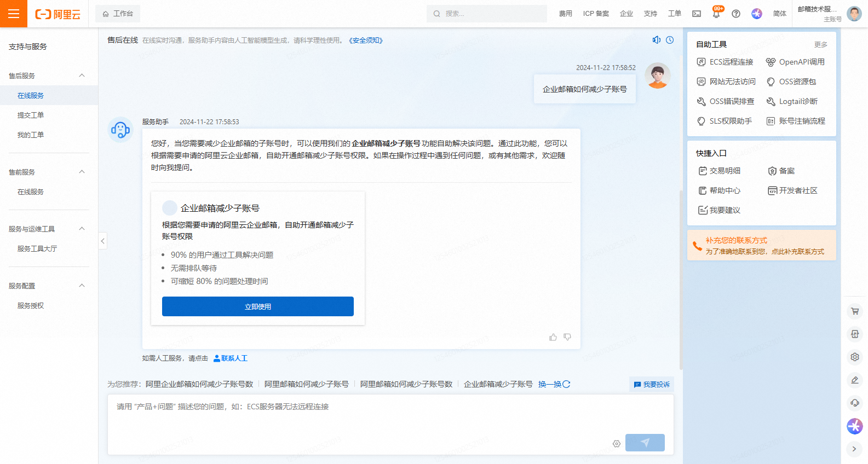Open the 工作台 workbench button
This screenshot has width=868, height=464.
coord(118,14)
